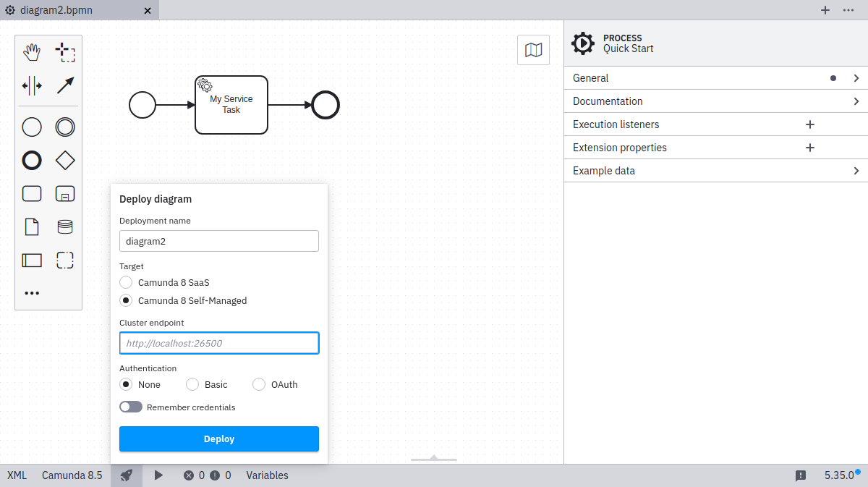Select the Create start event tool
868x487 pixels.
[32, 127]
